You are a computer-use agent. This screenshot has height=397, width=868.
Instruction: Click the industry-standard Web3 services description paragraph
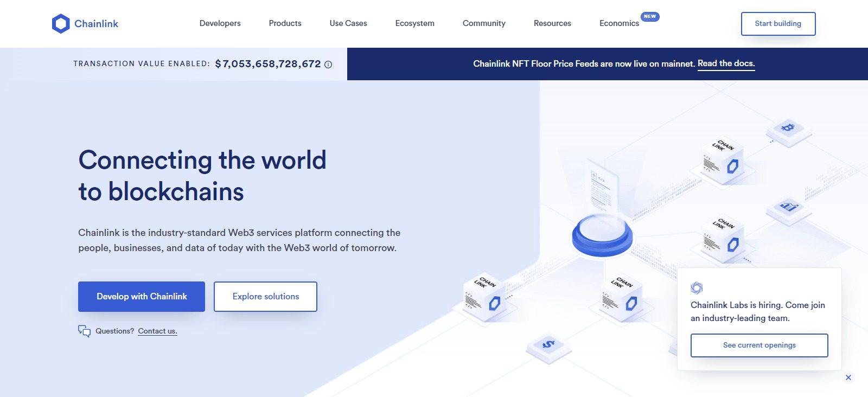click(239, 240)
